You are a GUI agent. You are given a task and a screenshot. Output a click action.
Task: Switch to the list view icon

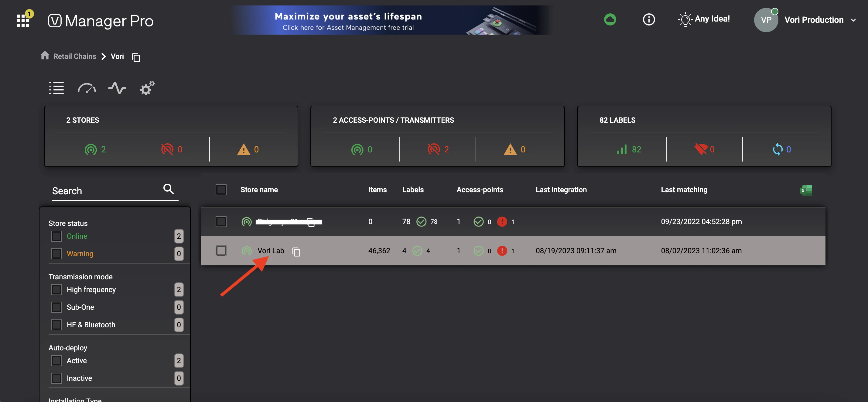coord(56,88)
